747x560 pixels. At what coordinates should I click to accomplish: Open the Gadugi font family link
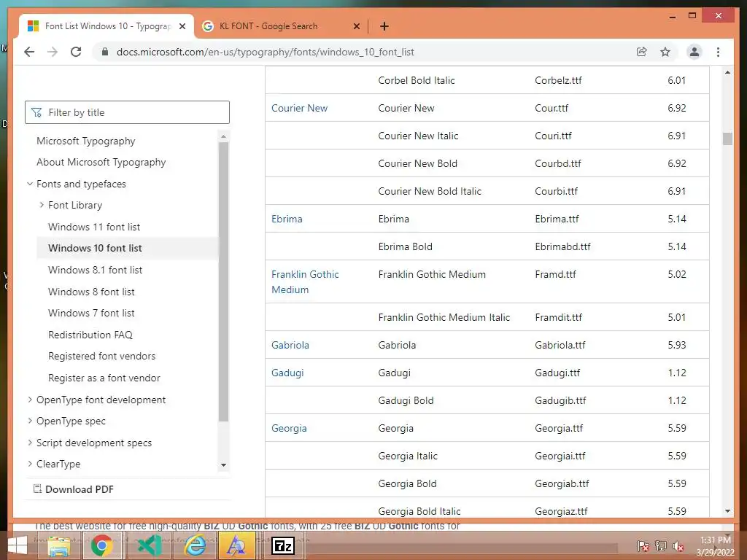287,373
